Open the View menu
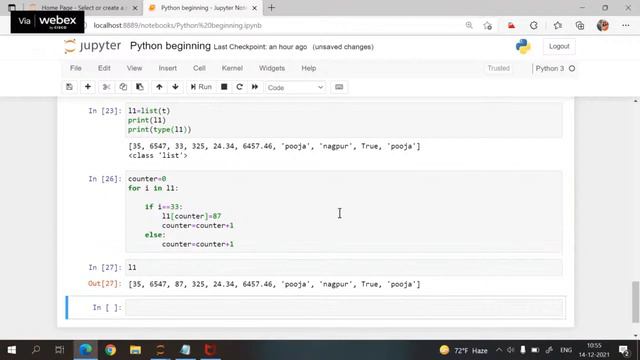 pos(134,68)
